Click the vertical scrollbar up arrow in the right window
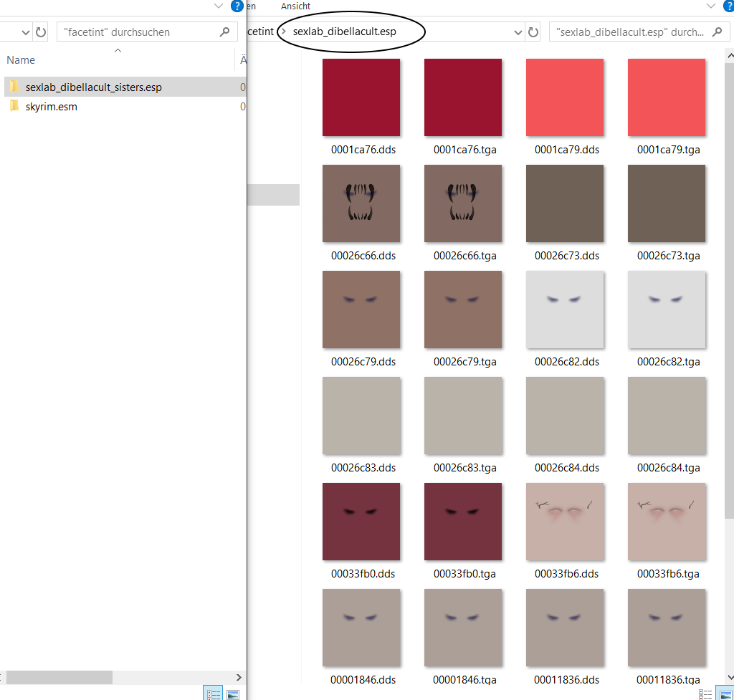The width and height of the screenshot is (734, 700). pos(730,55)
